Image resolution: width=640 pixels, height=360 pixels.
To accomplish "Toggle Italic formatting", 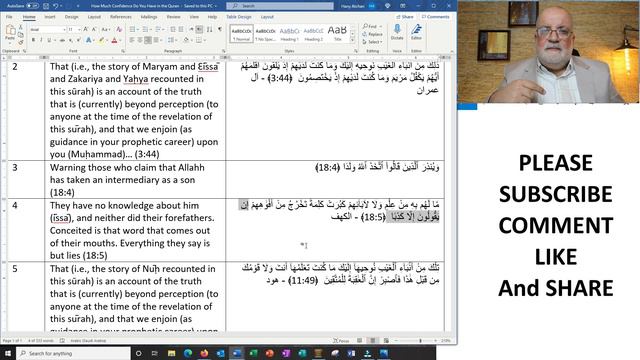I will point(41,40).
